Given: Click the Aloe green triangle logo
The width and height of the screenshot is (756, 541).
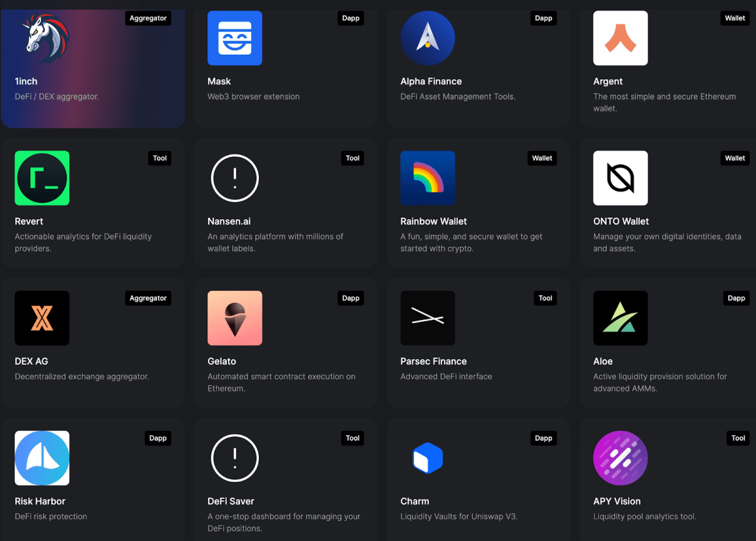Looking at the screenshot, I should [621, 317].
